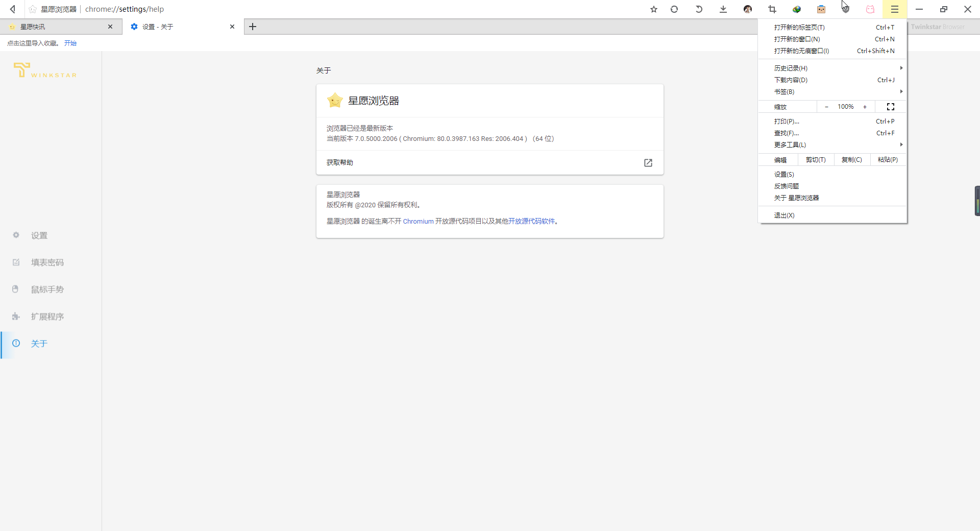
Task: Enter fullscreen via the 缩放 fullscreen icon
Action: tap(890, 107)
